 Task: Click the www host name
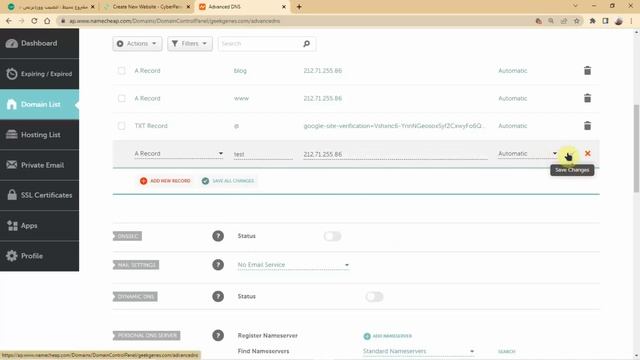[x=241, y=98]
